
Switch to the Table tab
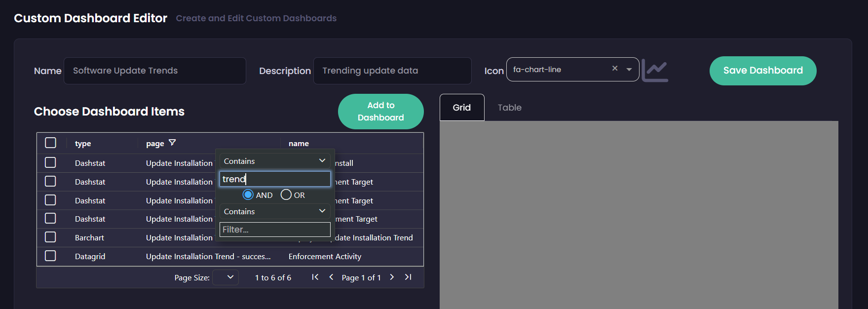point(509,108)
